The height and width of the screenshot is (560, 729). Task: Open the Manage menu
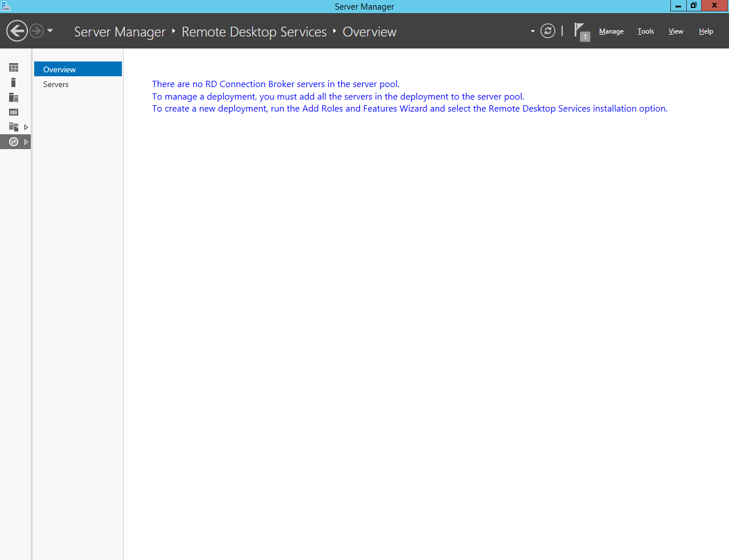(611, 31)
